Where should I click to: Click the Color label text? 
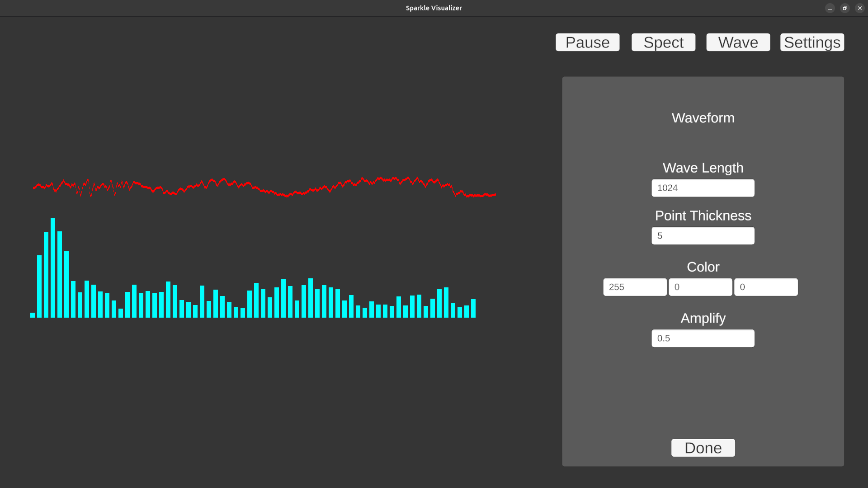tap(703, 267)
